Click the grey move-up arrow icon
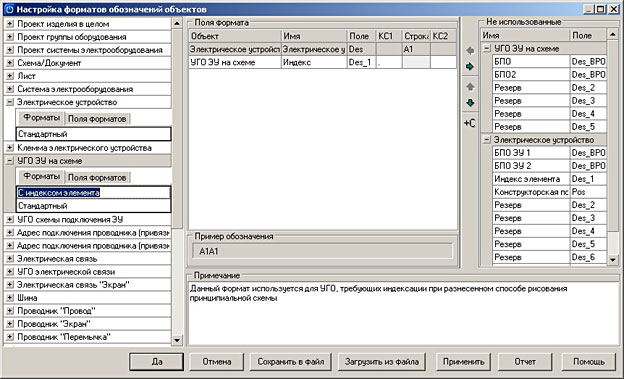Screen dimensions: 624x379 470,87
